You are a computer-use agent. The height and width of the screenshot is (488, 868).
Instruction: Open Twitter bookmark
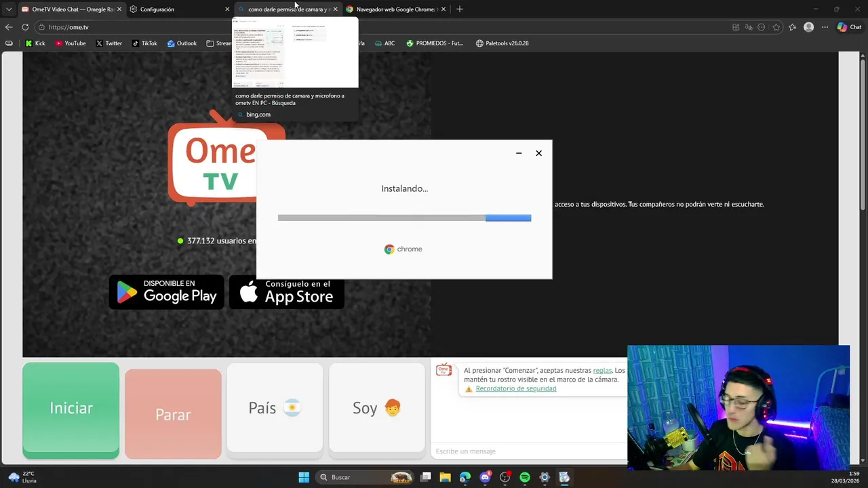click(x=109, y=43)
